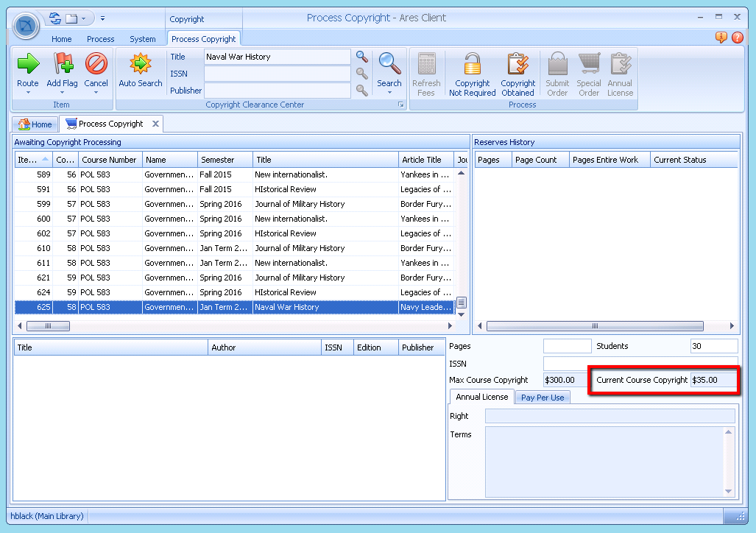Viewport: 756px width, 533px height.
Task: Sort by the Semester column header
Action: (x=225, y=160)
